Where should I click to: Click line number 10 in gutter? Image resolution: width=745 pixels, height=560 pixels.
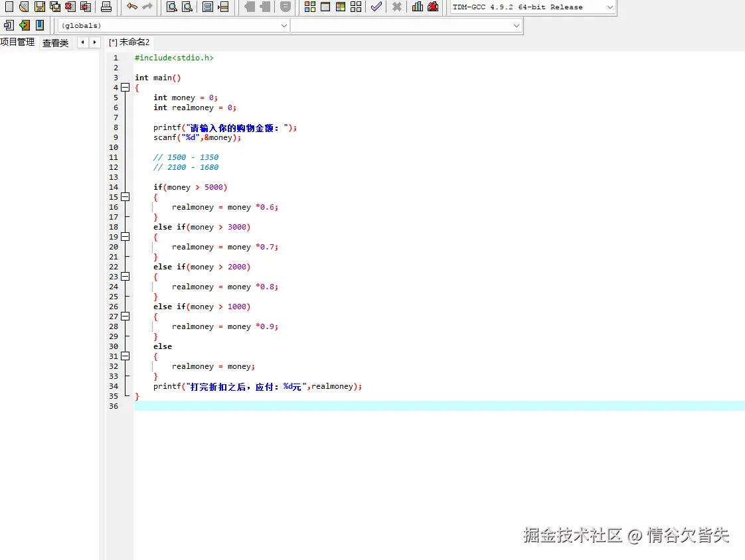point(114,147)
